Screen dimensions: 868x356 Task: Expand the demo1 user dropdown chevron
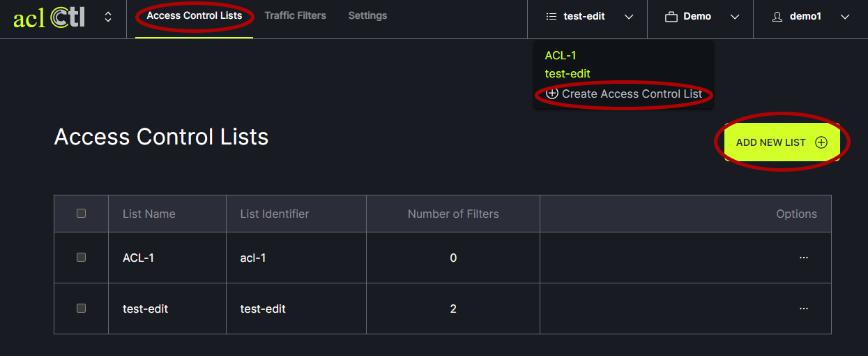[845, 17]
